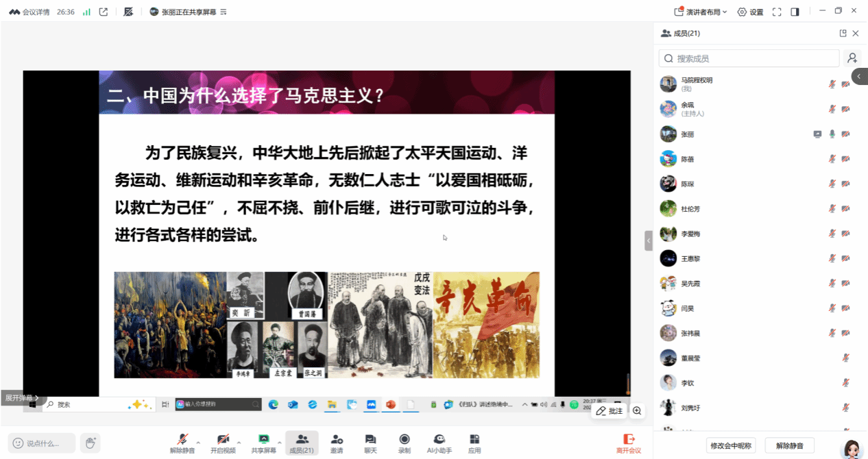Click the zoom magnifier next to 批注
Viewport: 868px width, 459px height.
point(637,410)
